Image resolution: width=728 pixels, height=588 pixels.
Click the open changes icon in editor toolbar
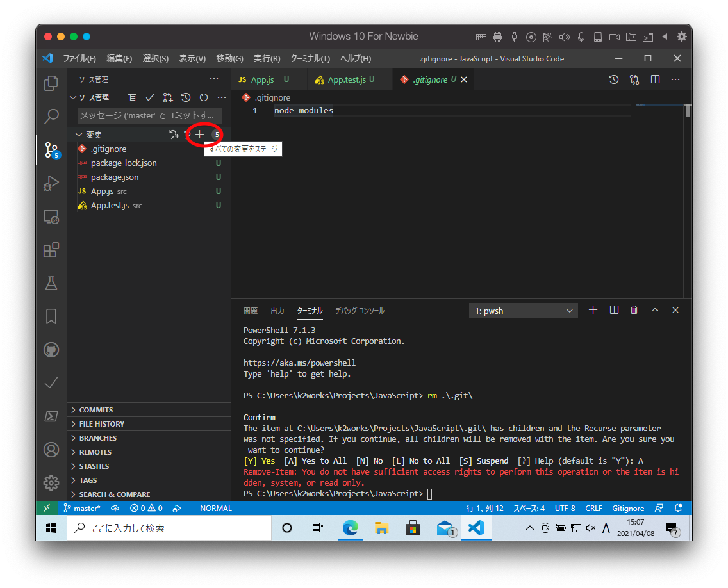coord(634,79)
